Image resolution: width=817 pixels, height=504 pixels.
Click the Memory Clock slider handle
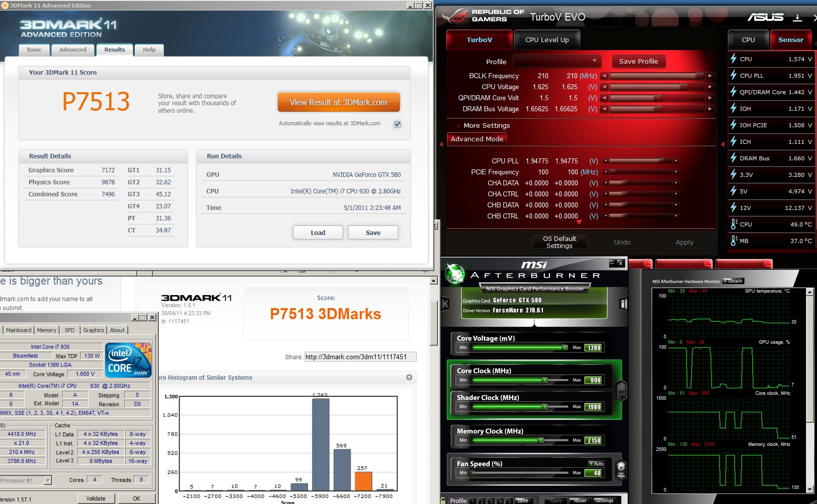pyautogui.click(x=541, y=440)
